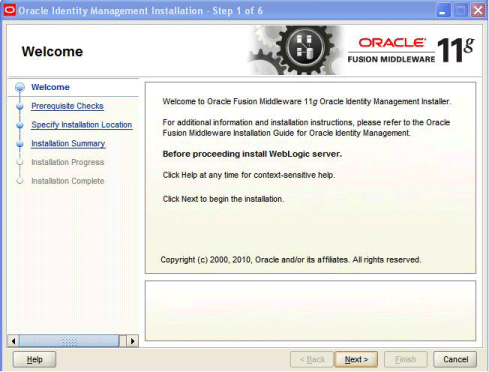Click the Copyright notice text
Screen dimensions: 489x372
pos(291,260)
